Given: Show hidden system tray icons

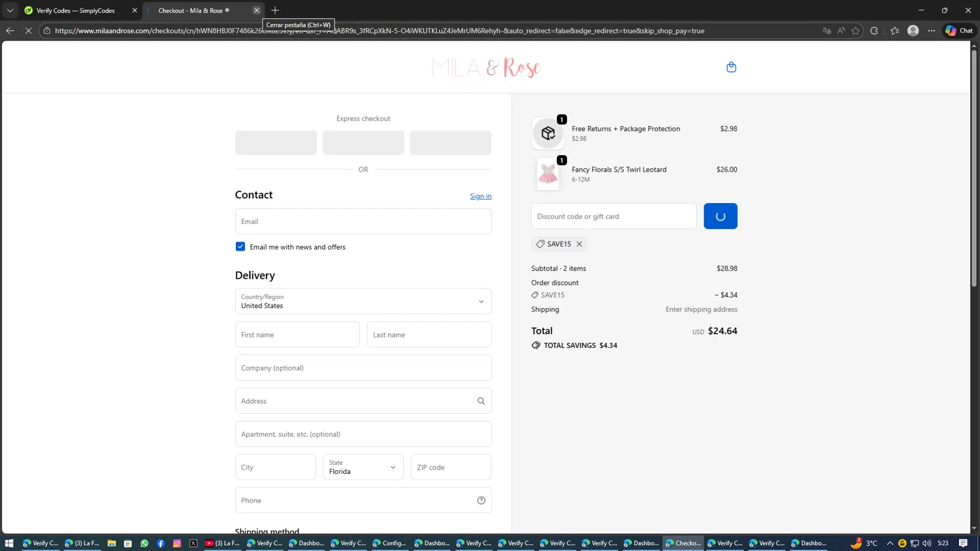Looking at the screenshot, I should [x=890, y=543].
